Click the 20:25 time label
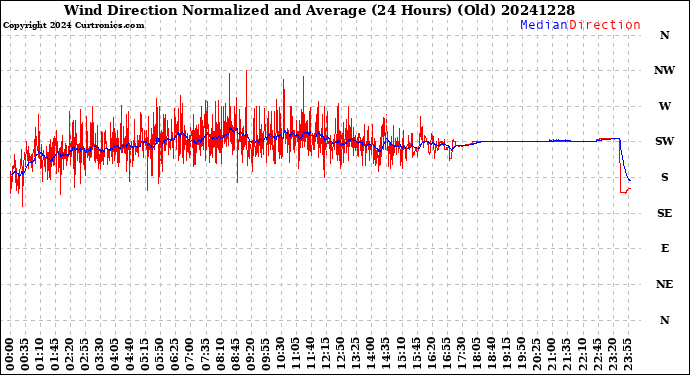 point(535,354)
